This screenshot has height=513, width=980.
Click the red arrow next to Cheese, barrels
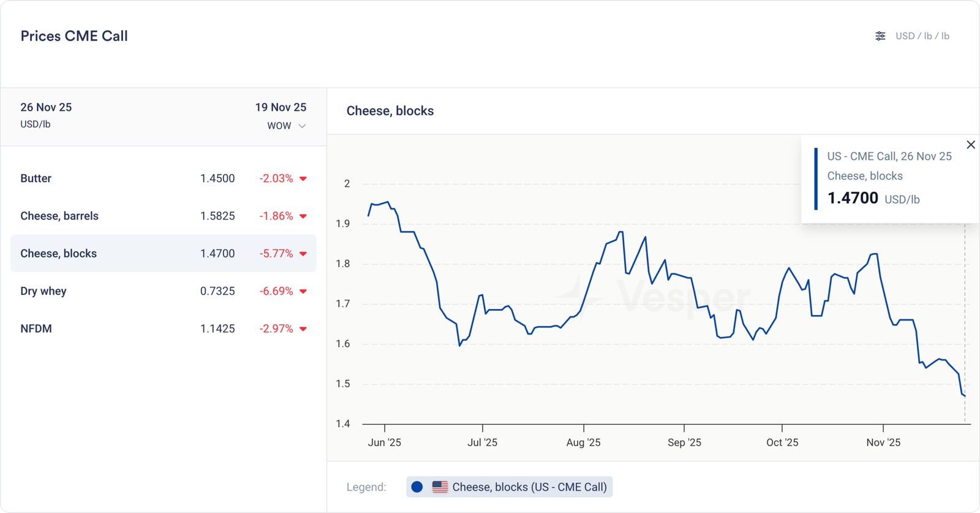[303, 216]
